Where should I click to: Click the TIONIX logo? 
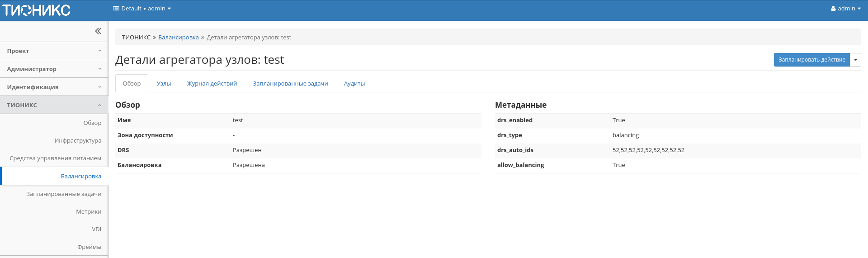point(36,10)
